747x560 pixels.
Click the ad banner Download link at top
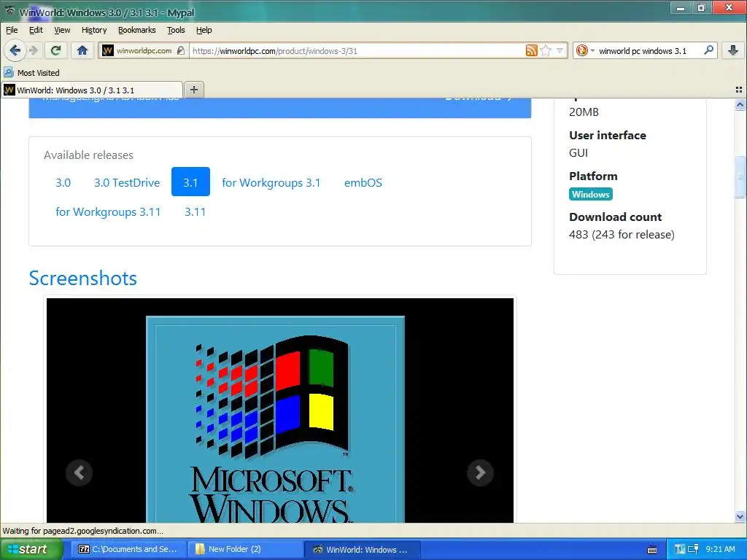coord(479,99)
